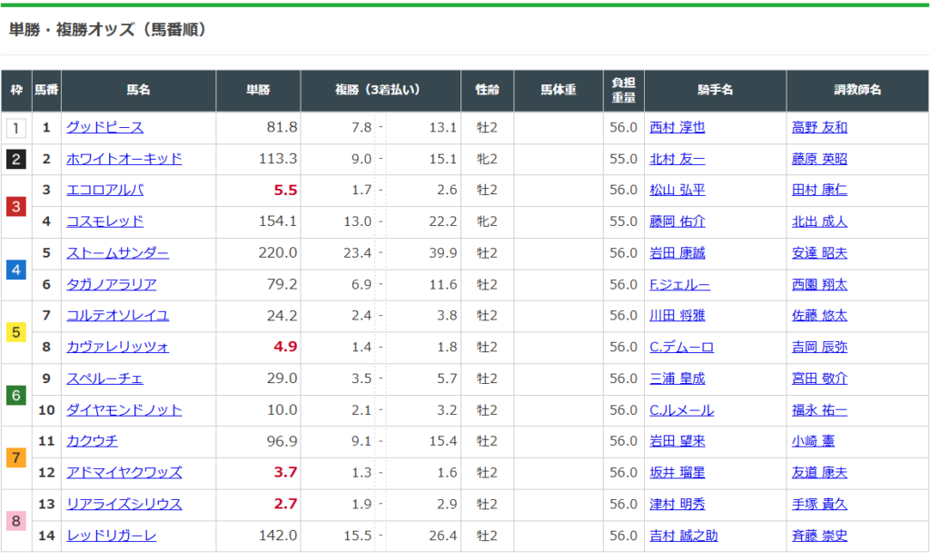Screen dimensions: 930x560
Task: View jockey C.ルメール profile
Action: (x=681, y=410)
